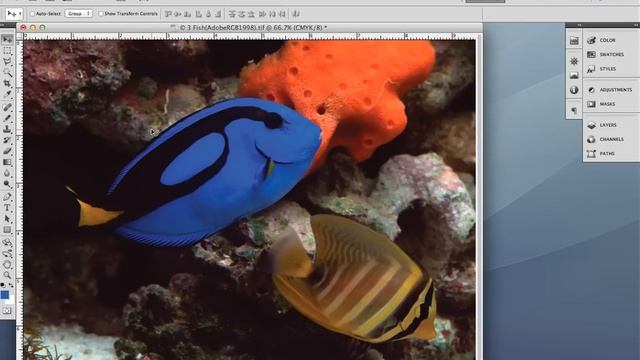This screenshot has height=360, width=640.
Task: Open the Channels panel
Action: point(611,139)
